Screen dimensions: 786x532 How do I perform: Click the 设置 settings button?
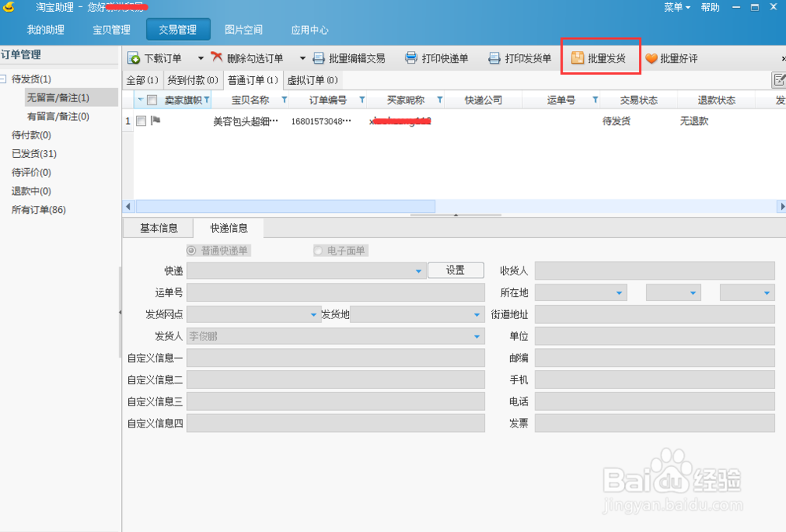point(456,270)
